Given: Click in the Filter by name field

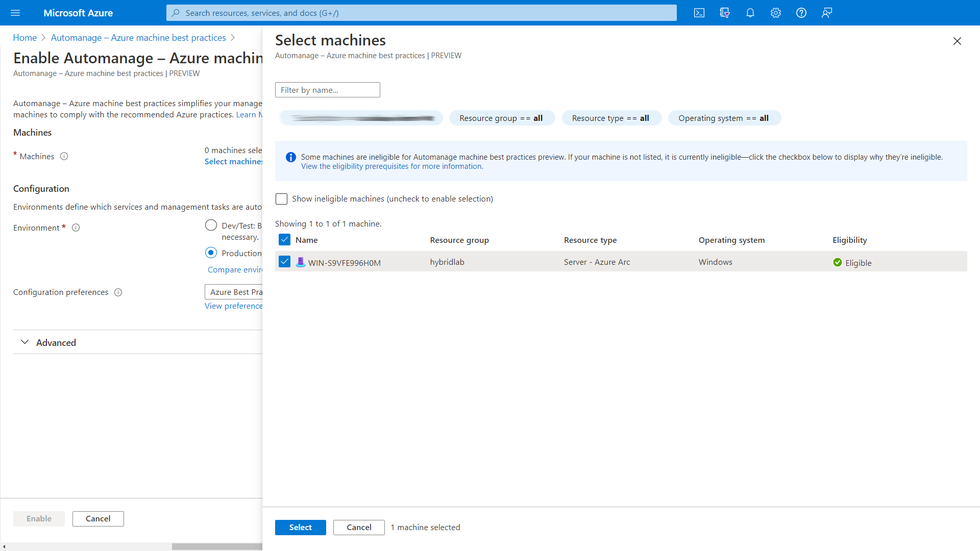Looking at the screenshot, I should pyautogui.click(x=327, y=90).
